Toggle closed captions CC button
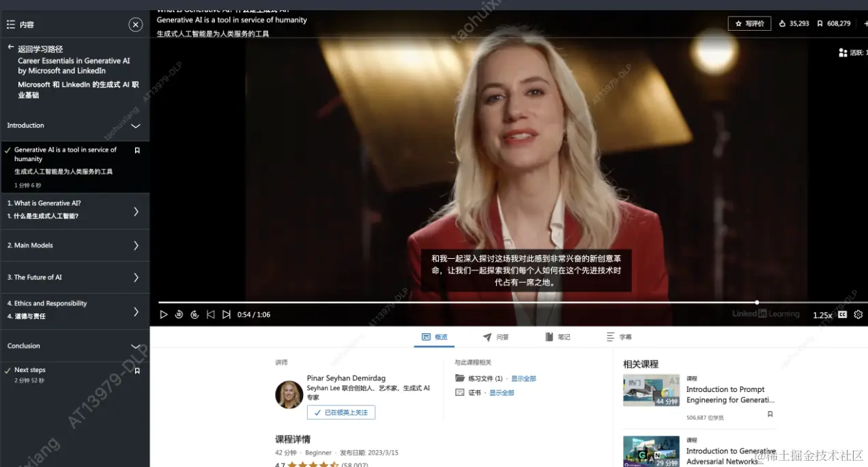 click(842, 315)
